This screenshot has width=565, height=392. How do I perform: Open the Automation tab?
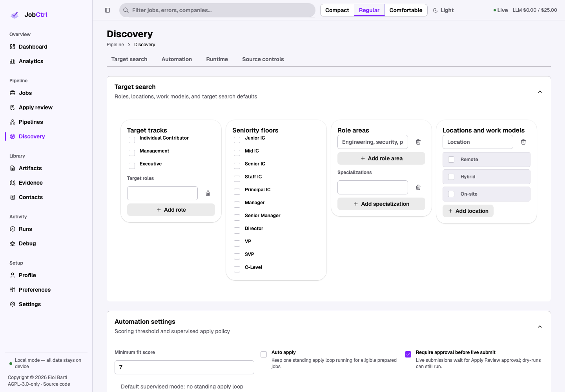pos(177,59)
